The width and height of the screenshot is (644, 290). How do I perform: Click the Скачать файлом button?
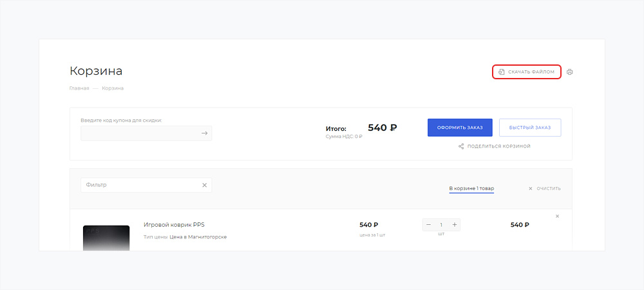coord(526,72)
